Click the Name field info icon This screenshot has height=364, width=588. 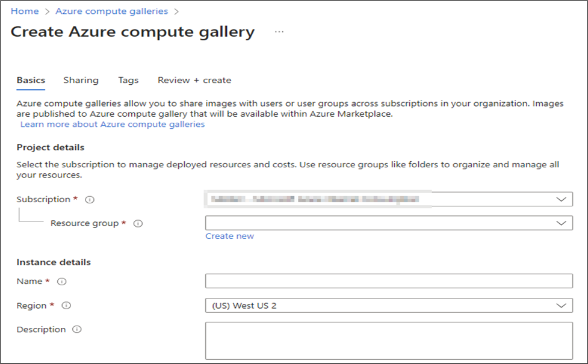pos(62,282)
